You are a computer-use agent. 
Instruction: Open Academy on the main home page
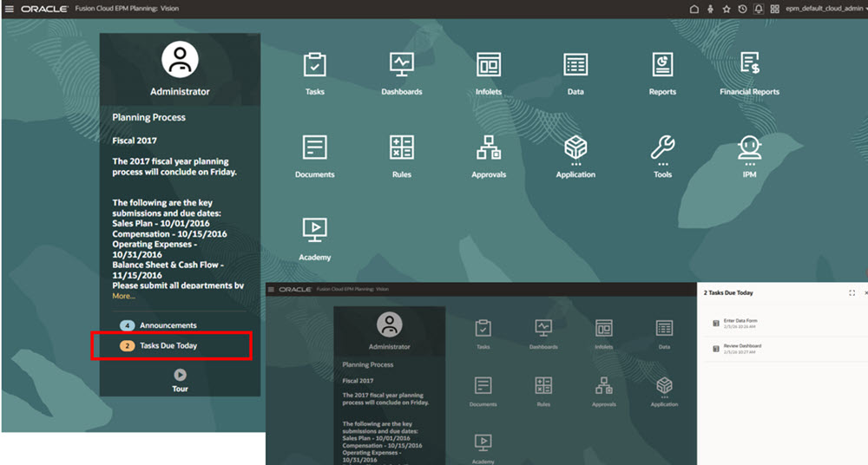click(314, 230)
